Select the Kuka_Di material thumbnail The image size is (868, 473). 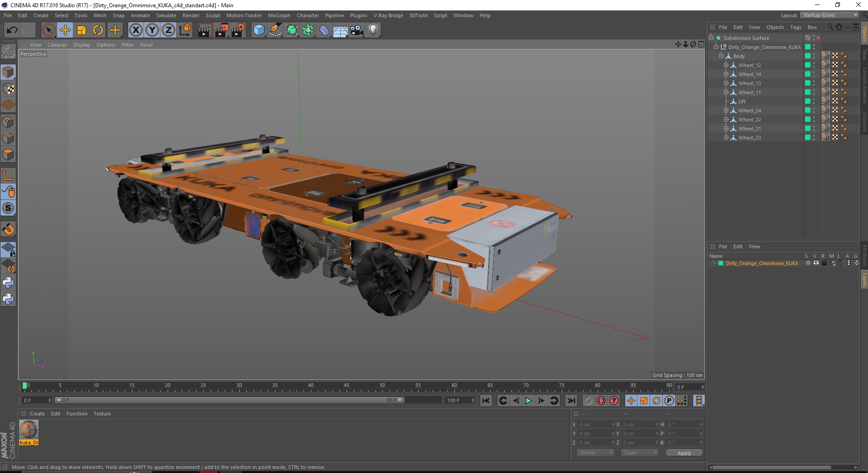29,430
